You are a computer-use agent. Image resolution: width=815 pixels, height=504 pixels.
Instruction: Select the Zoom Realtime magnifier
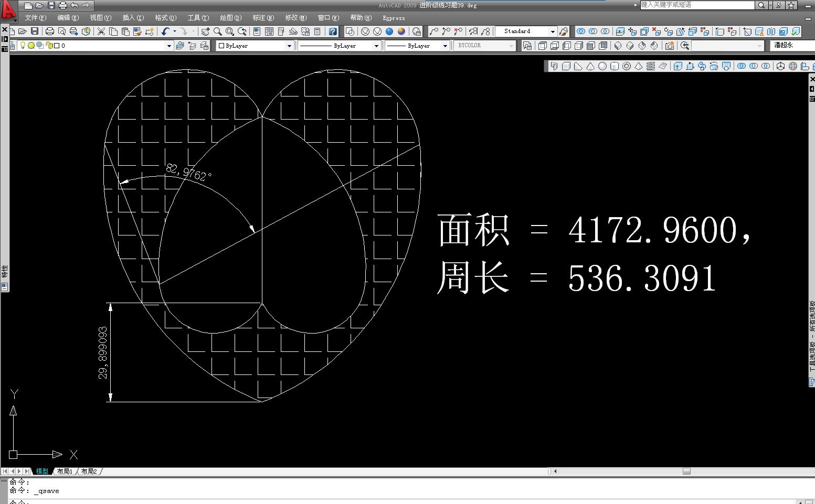tap(217, 31)
